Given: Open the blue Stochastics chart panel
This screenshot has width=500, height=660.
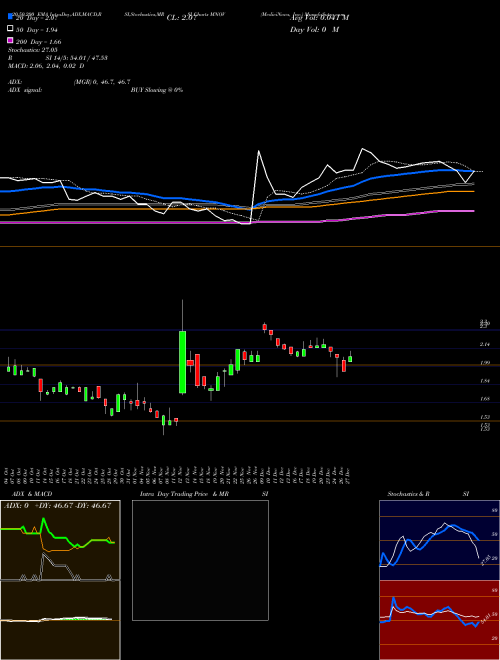Looking at the screenshot, I should click(x=439, y=540).
